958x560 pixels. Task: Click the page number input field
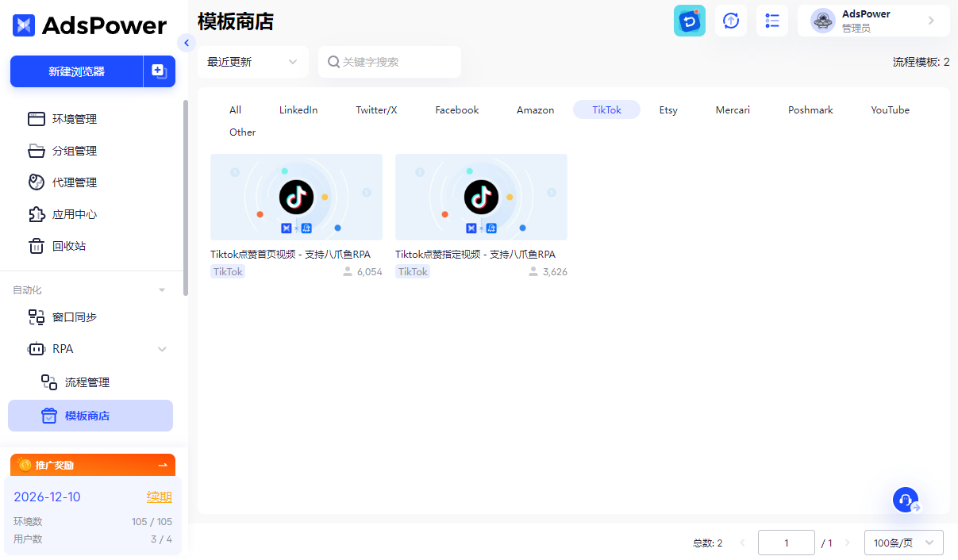coord(787,543)
